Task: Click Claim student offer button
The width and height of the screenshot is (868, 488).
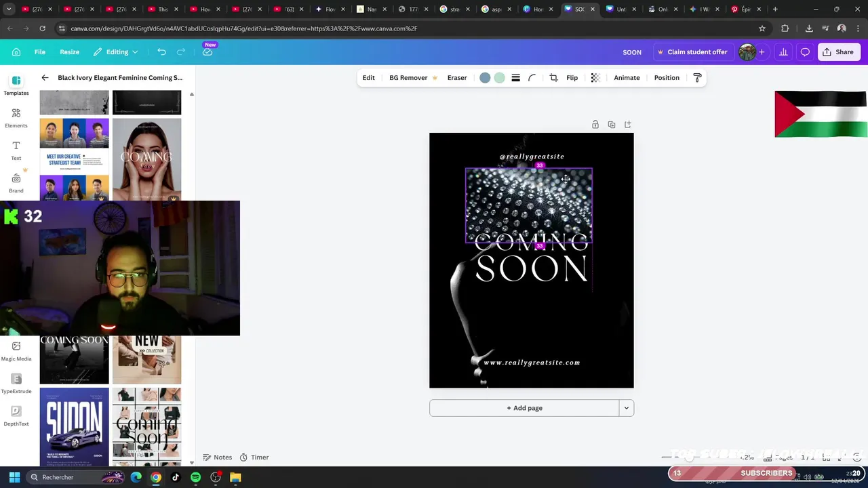Action: (x=691, y=52)
